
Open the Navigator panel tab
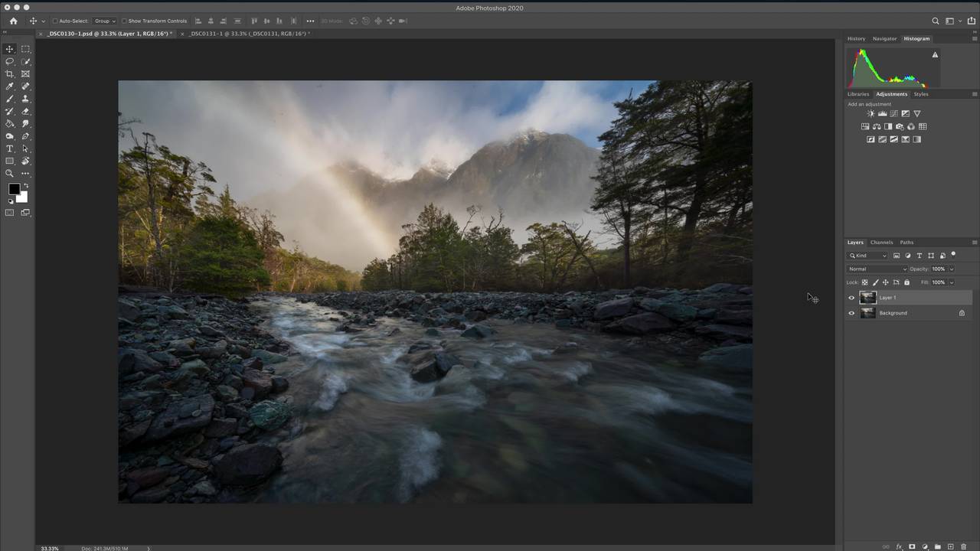click(884, 38)
